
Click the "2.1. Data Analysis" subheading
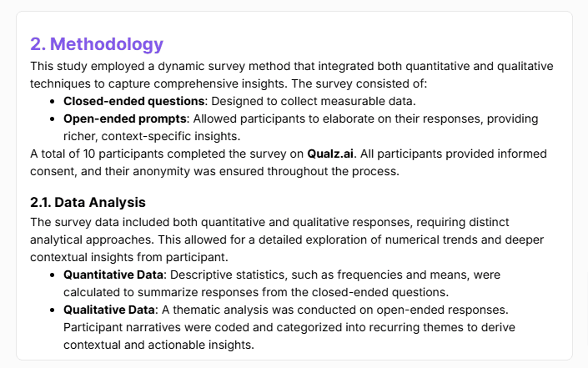(x=88, y=202)
